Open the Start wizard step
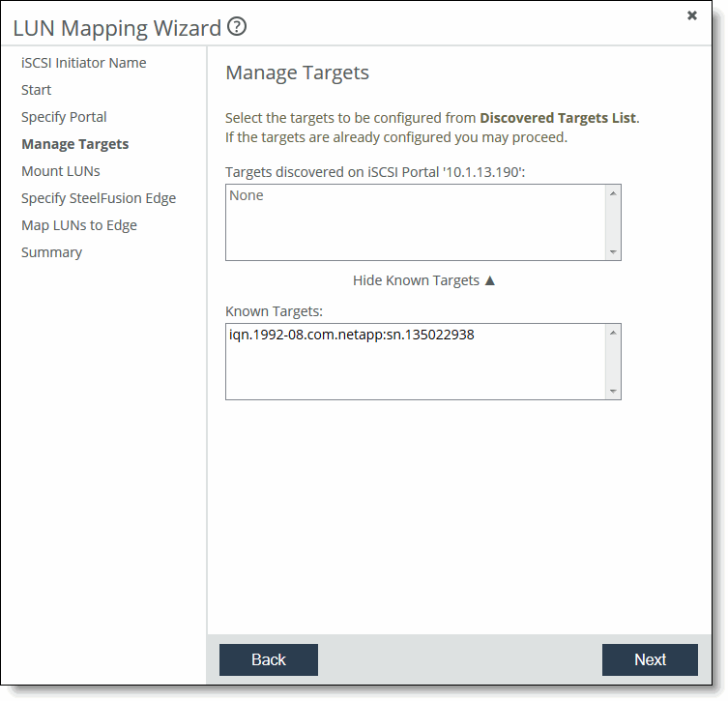 point(37,90)
